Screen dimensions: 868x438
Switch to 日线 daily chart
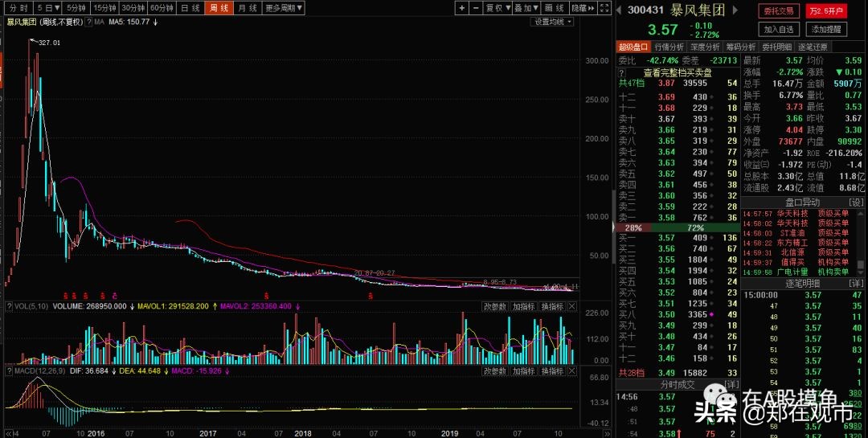coord(190,8)
